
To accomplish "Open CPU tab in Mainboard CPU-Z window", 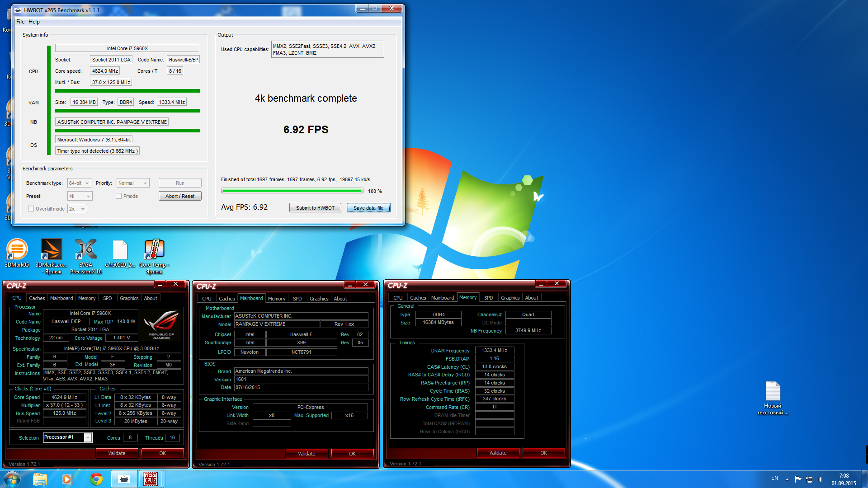I will (207, 299).
